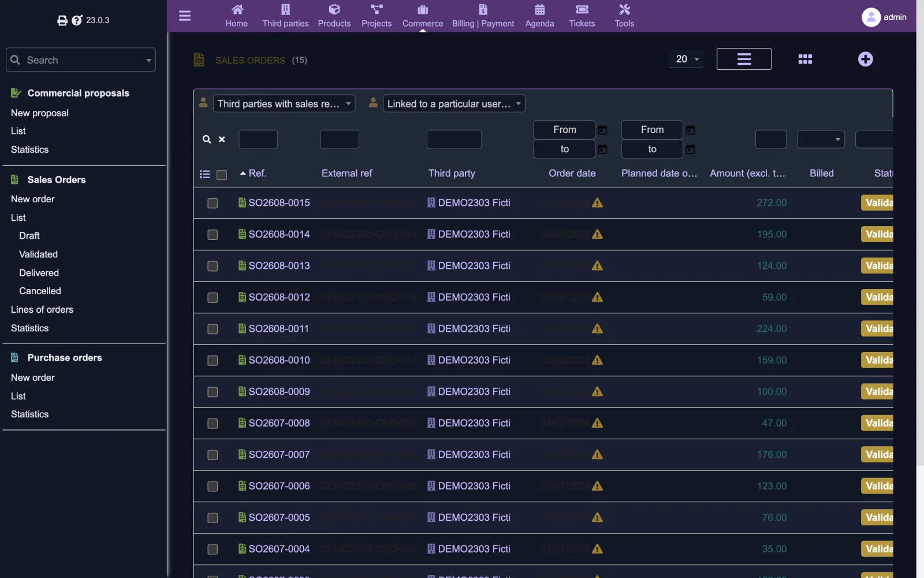This screenshot has width=924, height=578.
Task: Click the Third party filter input field
Action: pos(454,139)
